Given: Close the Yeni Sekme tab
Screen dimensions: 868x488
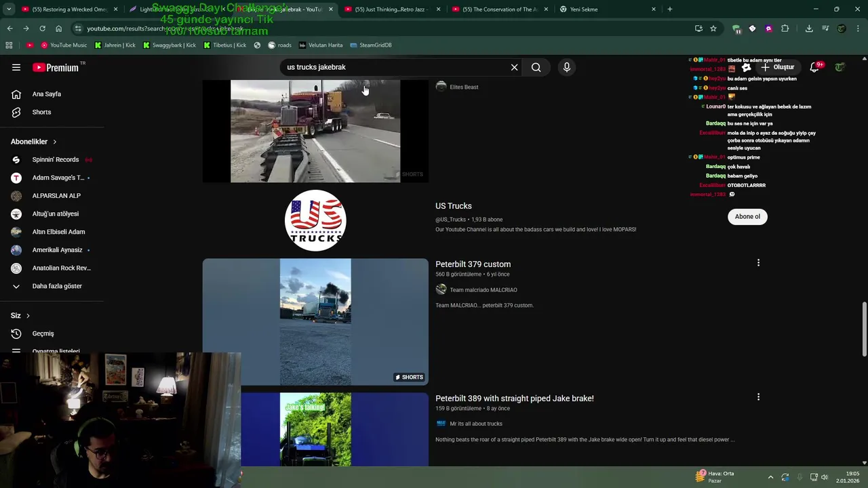Looking at the screenshot, I should coord(654,9).
